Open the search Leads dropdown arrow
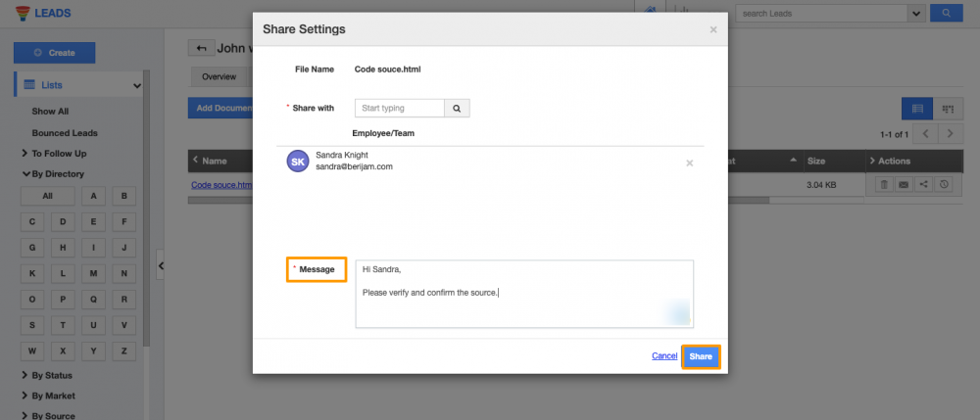 [916, 14]
